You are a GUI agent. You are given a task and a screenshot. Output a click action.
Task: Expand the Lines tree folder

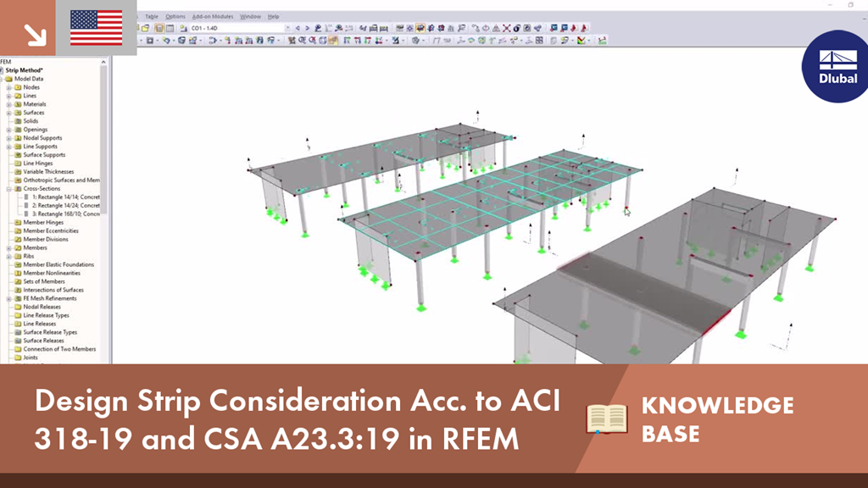(8, 96)
